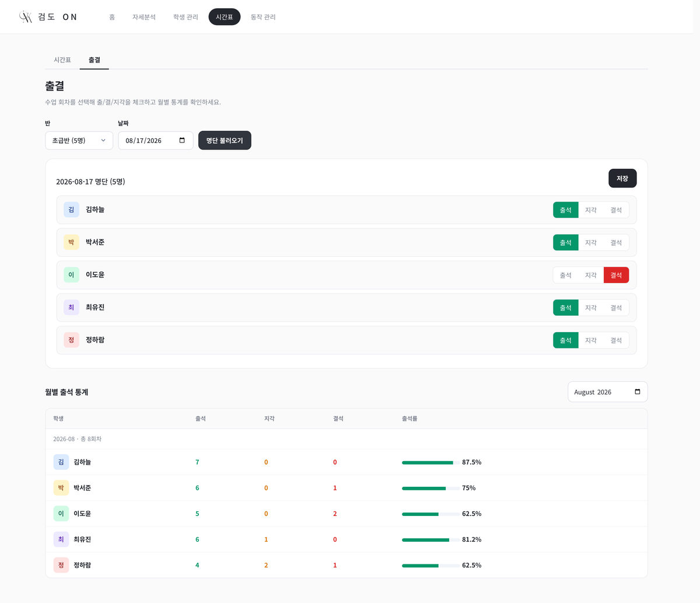Click the 명단 불러오기 button

pos(225,140)
